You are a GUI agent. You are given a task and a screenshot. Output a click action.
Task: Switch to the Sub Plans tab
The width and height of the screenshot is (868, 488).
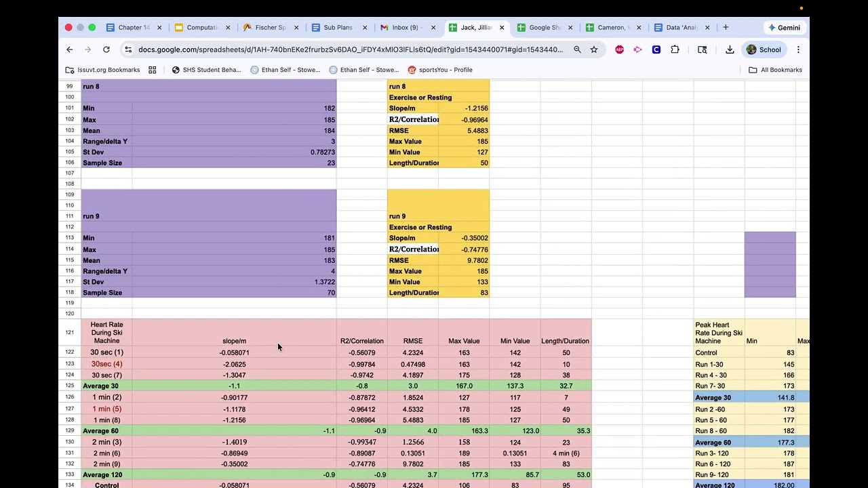(x=338, y=28)
